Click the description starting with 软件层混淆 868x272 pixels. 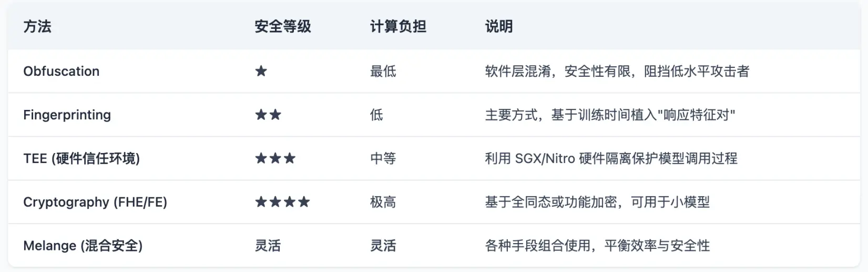(x=617, y=71)
